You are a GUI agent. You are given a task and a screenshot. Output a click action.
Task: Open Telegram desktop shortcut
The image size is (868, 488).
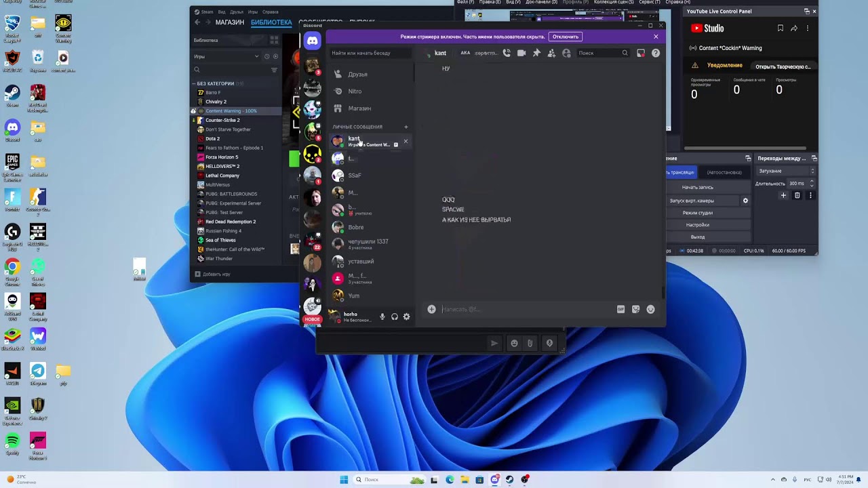[38, 374]
